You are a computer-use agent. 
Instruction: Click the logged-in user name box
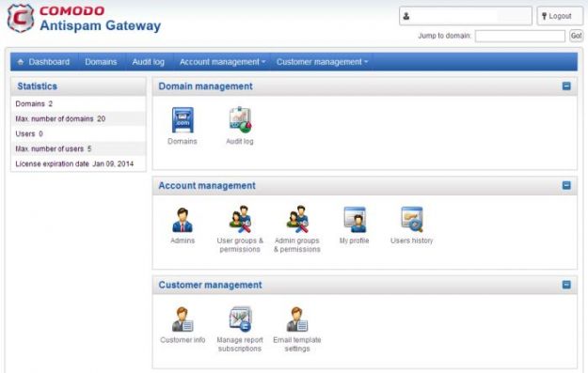click(x=466, y=16)
